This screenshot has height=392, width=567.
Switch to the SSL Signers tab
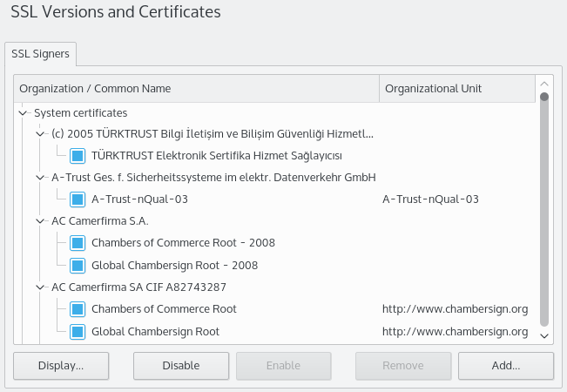click(x=41, y=54)
